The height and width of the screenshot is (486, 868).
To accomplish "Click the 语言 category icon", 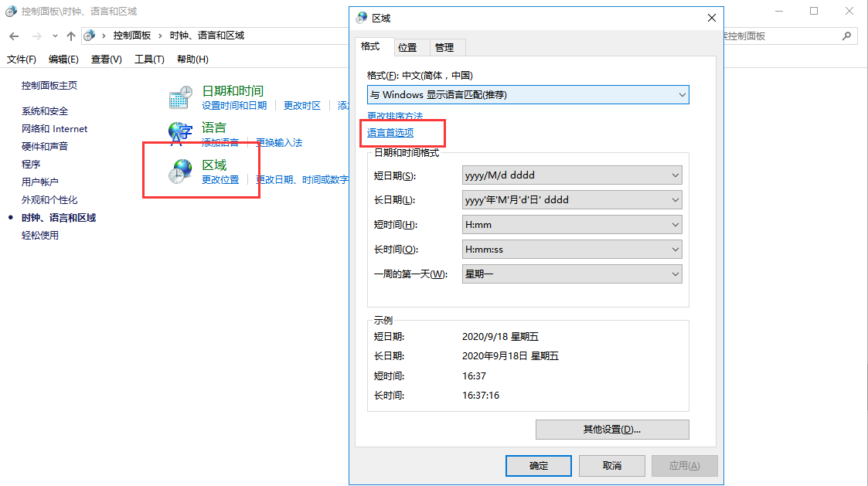I will coord(180,134).
